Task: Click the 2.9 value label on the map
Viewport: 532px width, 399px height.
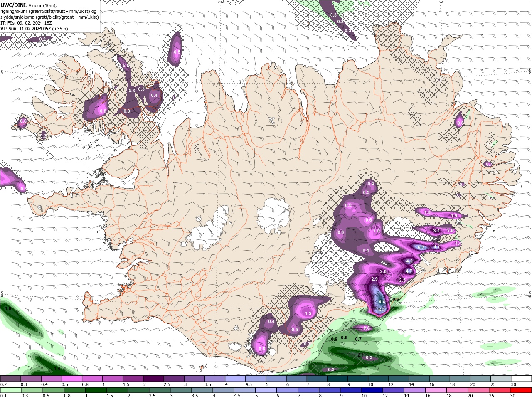Action: coord(374,279)
